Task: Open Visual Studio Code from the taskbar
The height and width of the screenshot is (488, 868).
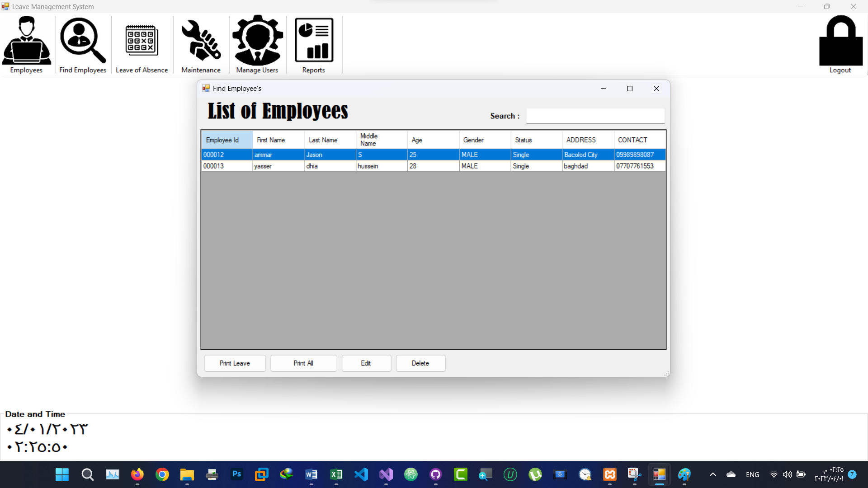Action: pyautogui.click(x=361, y=474)
